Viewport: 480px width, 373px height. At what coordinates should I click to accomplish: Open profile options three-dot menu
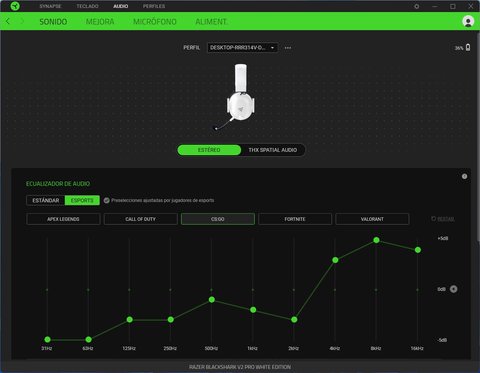288,48
